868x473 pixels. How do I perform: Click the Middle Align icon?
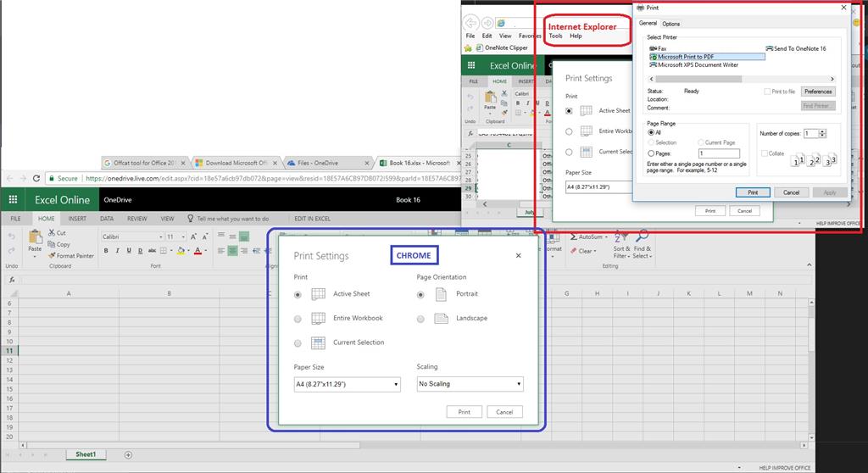pyautogui.click(x=232, y=236)
